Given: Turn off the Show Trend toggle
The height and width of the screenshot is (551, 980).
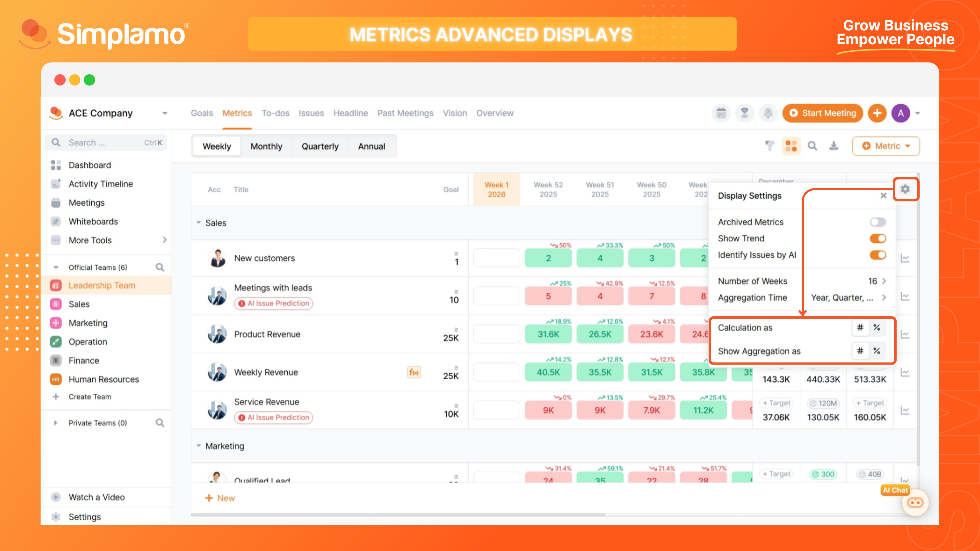Looking at the screenshot, I should (x=878, y=239).
